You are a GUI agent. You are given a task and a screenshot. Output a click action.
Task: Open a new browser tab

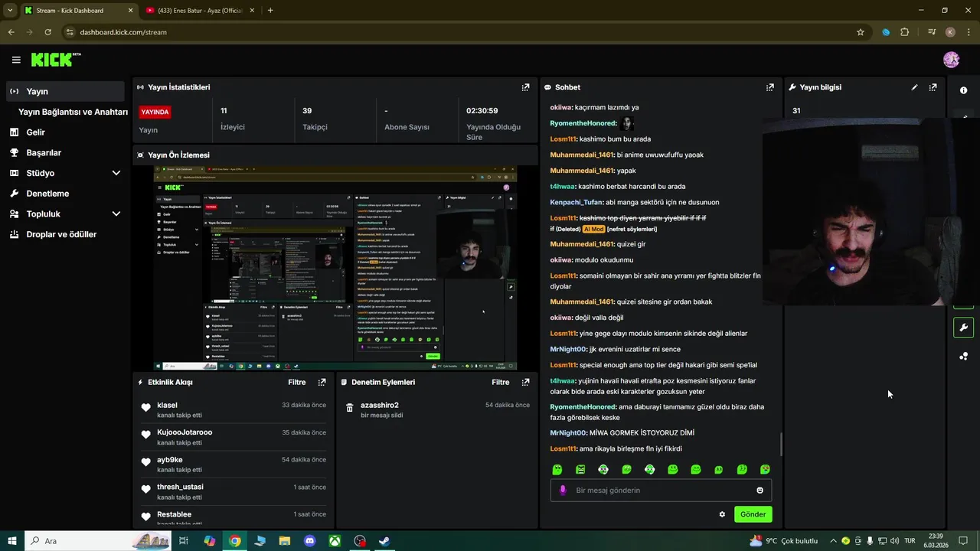tap(270, 11)
